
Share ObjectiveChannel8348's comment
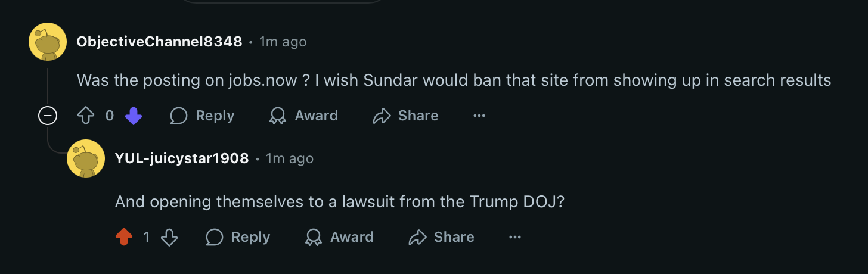click(405, 116)
